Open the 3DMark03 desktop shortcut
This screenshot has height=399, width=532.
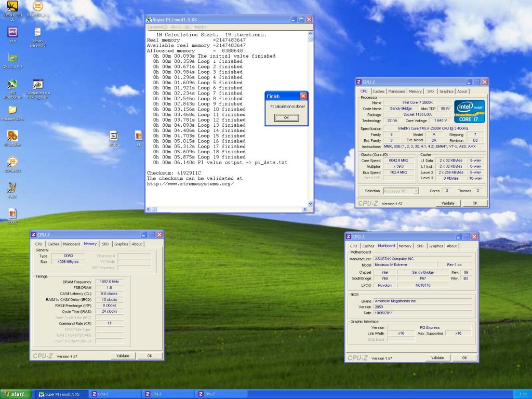[12, 165]
